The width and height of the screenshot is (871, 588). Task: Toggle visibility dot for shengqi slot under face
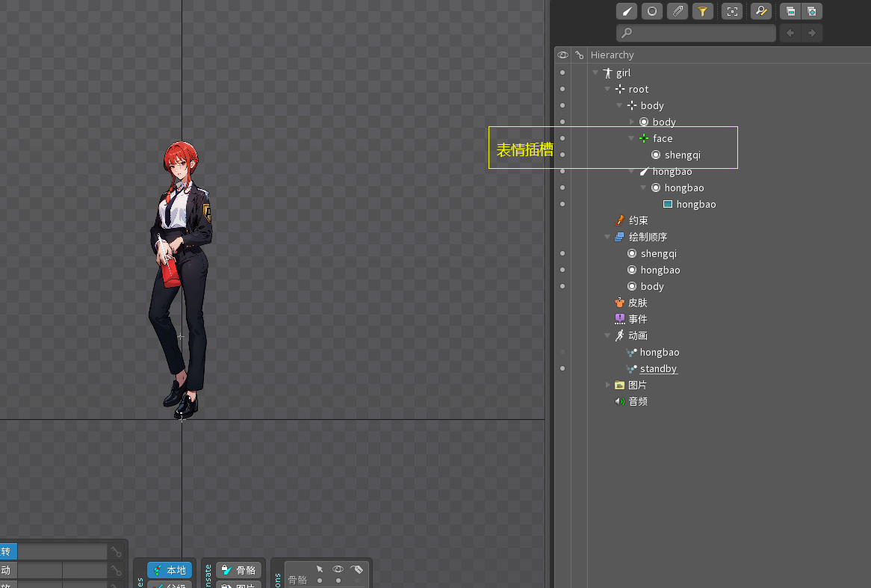562,155
